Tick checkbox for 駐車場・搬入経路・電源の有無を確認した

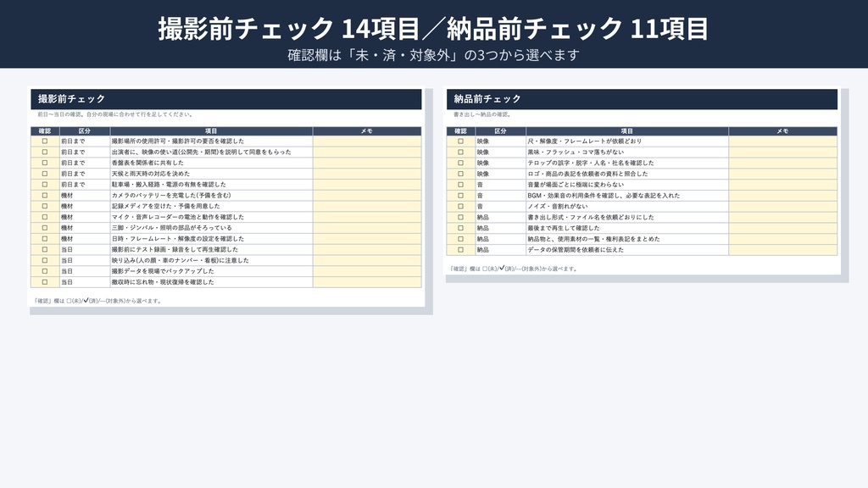[x=45, y=184]
